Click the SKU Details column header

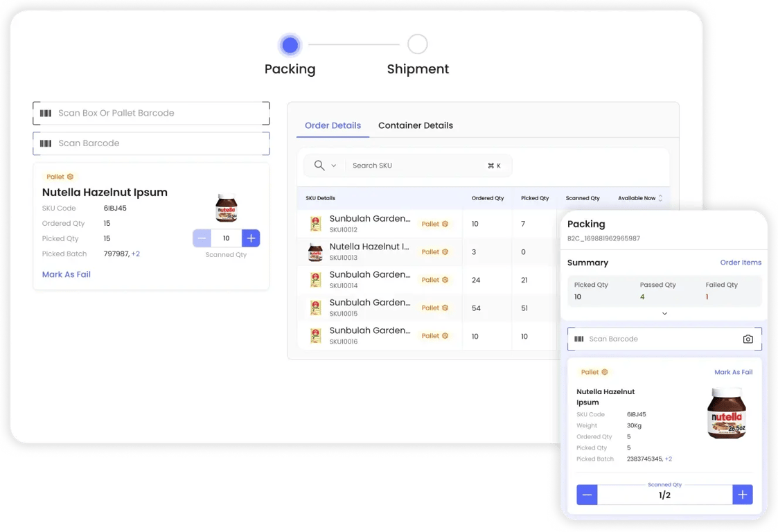[x=321, y=198]
